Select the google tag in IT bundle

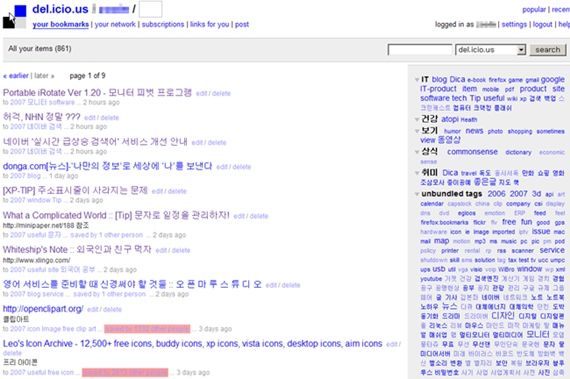553,80
